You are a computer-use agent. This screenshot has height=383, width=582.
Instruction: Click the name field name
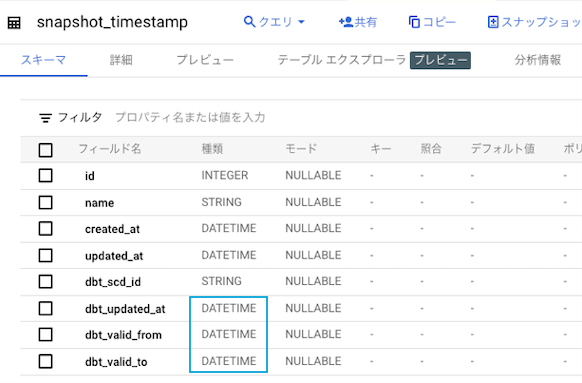[x=99, y=203]
